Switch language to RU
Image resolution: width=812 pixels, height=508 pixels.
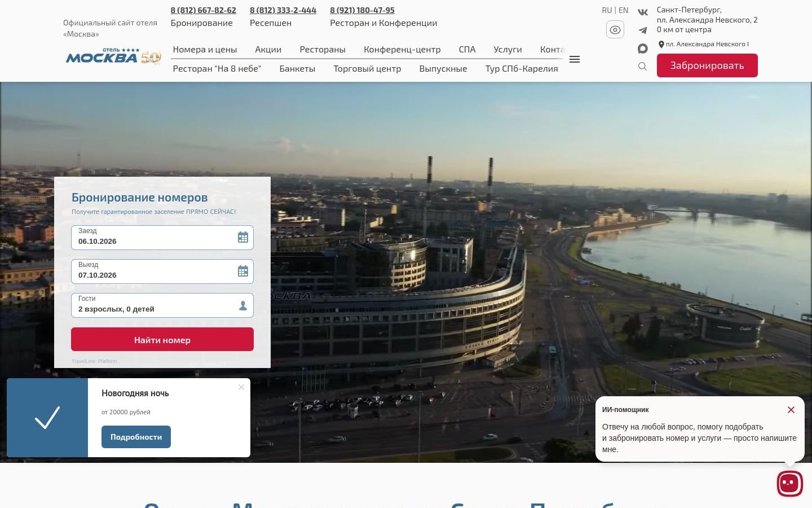607,10
